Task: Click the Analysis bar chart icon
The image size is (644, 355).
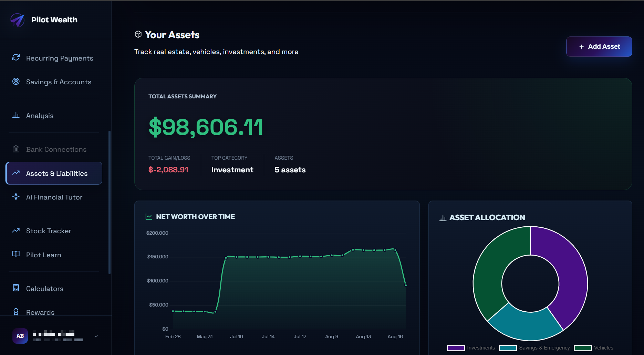Action: pyautogui.click(x=16, y=115)
